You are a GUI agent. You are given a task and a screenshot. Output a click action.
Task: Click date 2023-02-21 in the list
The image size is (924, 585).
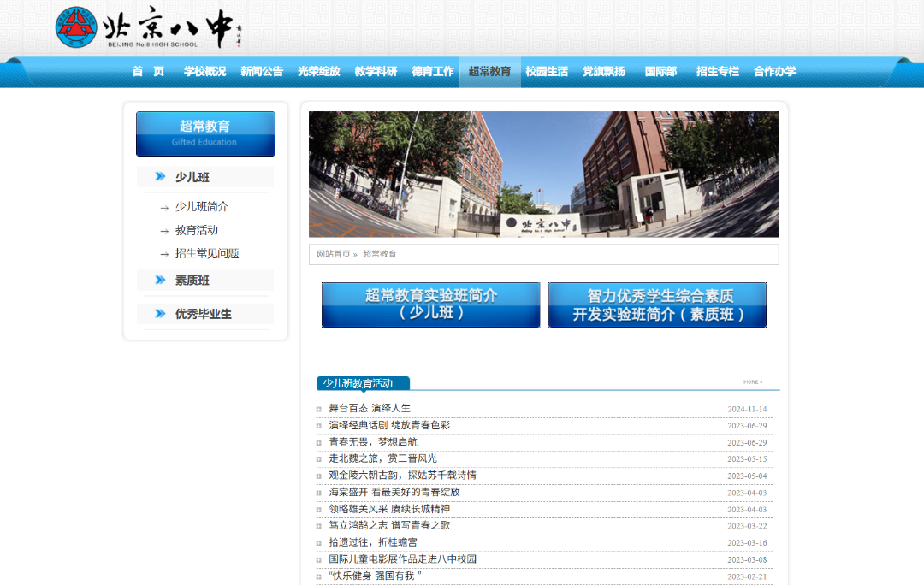(x=747, y=576)
